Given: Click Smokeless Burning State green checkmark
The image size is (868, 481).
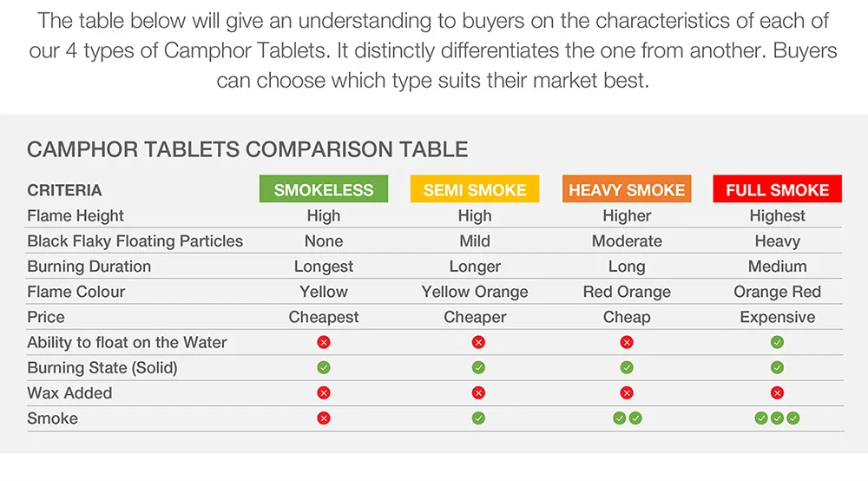Looking at the screenshot, I should 324,367.
